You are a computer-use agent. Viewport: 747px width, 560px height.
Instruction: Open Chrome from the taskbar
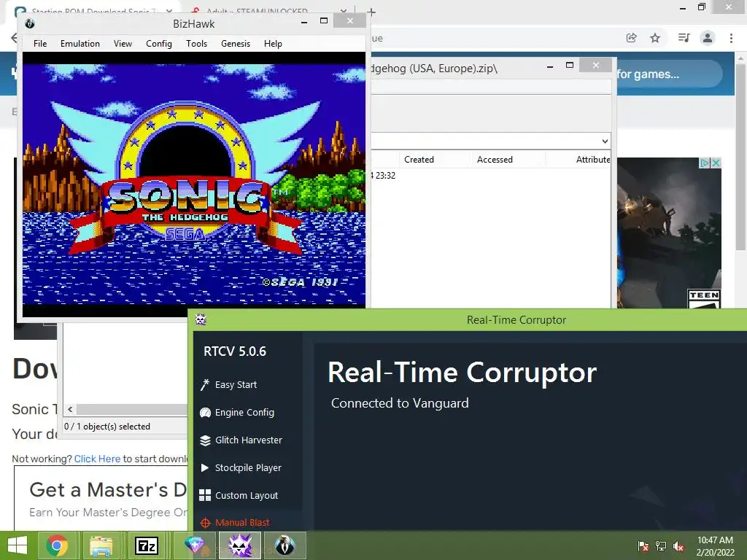[57, 545]
